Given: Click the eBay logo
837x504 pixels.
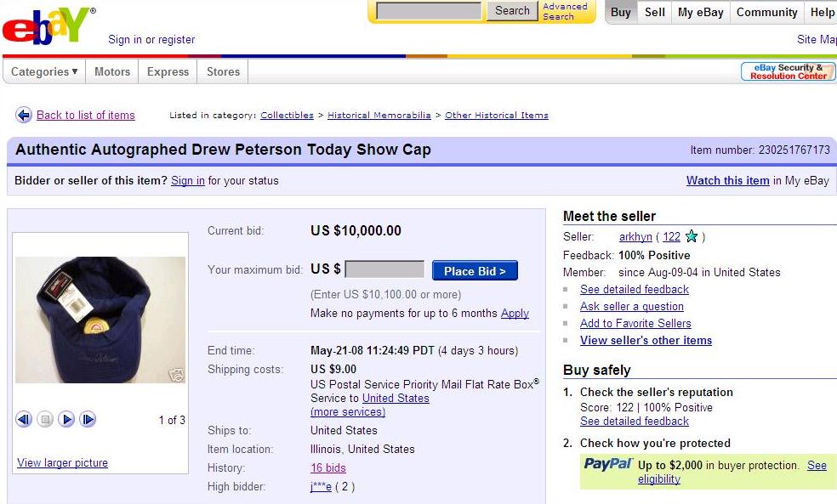Looking at the screenshot, I should click(48, 26).
